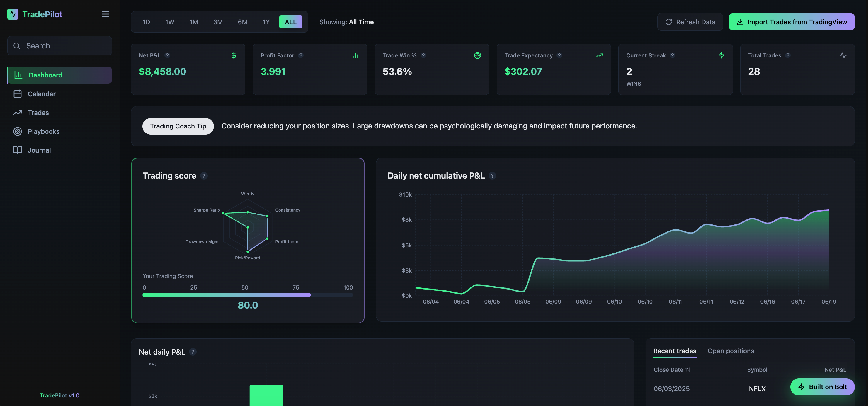The height and width of the screenshot is (406, 868).
Task: Collapse the sidebar with the hamburger menu
Action: [x=105, y=14]
